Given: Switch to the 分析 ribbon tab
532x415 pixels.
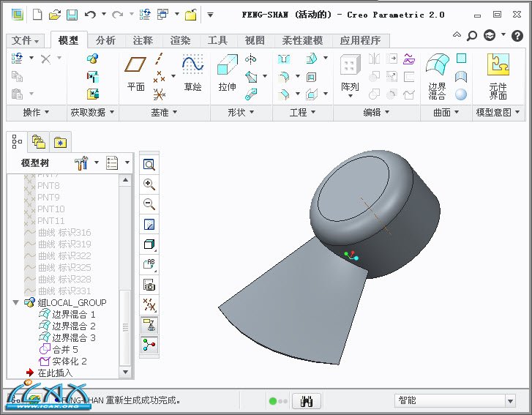Looking at the screenshot, I should [105, 40].
